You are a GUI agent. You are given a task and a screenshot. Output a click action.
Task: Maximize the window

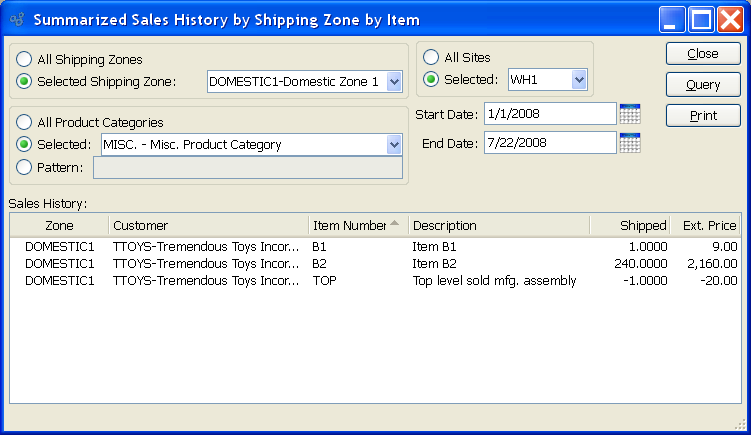(x=701, y=19)
